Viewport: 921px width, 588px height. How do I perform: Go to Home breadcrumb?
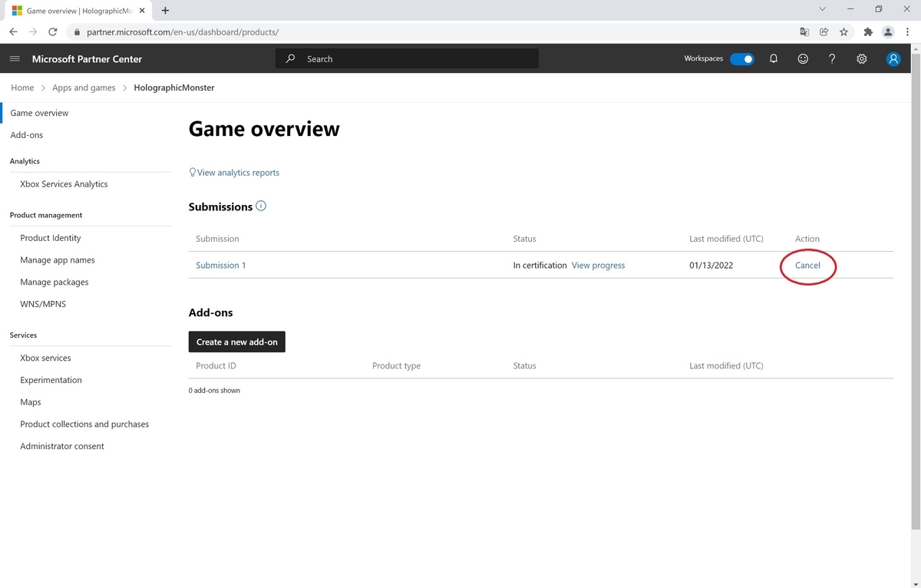pyautogui.click(x=22, y=88)
